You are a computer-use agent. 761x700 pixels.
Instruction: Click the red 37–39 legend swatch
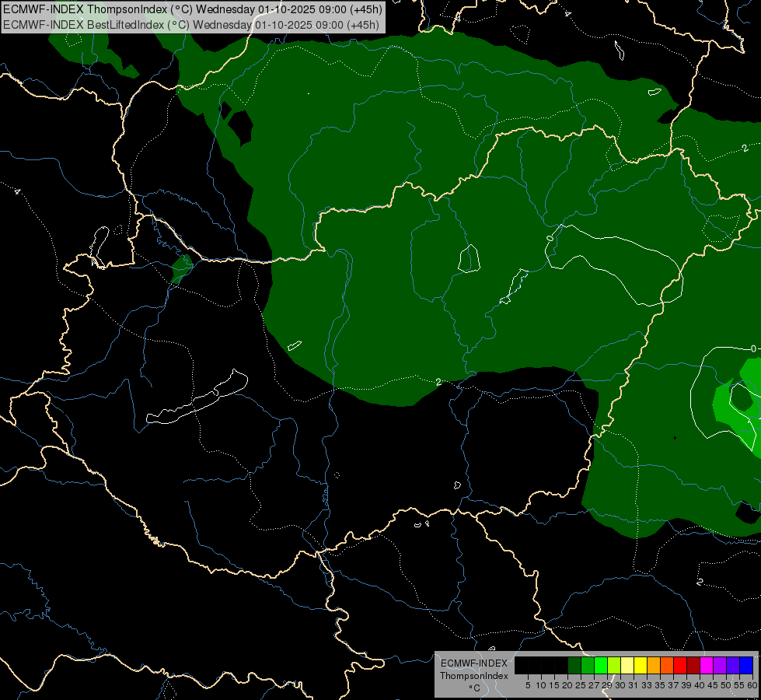coord(680,665)
